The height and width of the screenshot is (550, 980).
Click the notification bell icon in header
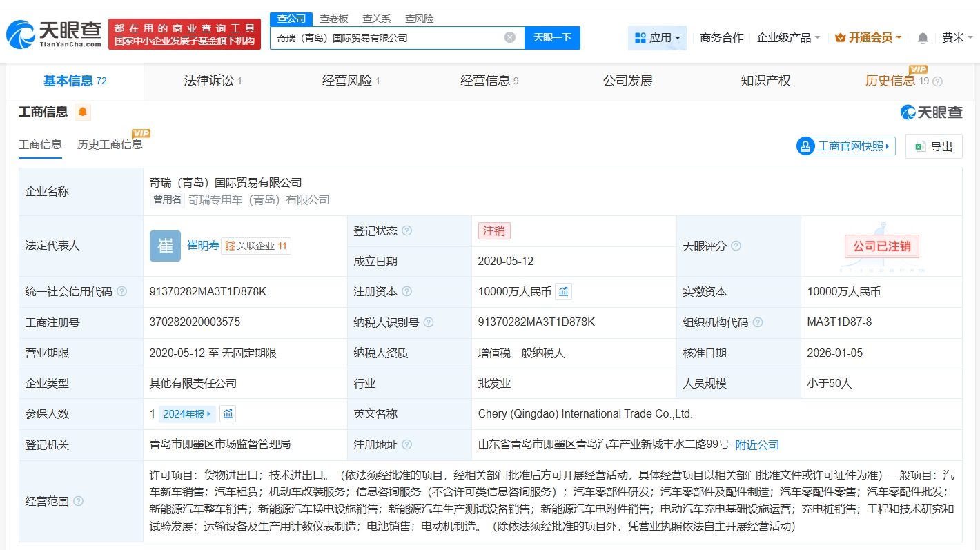pyautogui.click(x=922, y=38)
